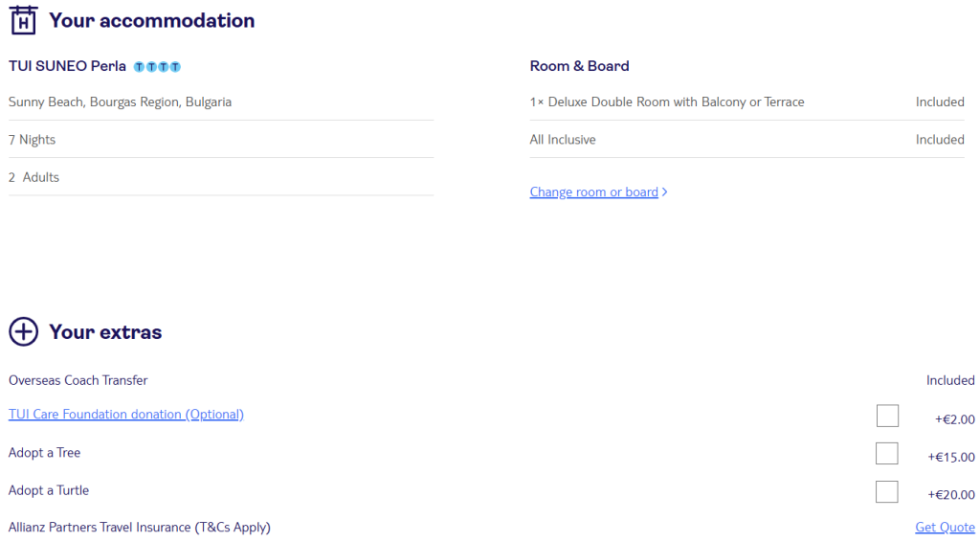The height and width of the screenshot is (542, 980).
Task: Click the +€2.00 donation price
Action: pos(955,419)
